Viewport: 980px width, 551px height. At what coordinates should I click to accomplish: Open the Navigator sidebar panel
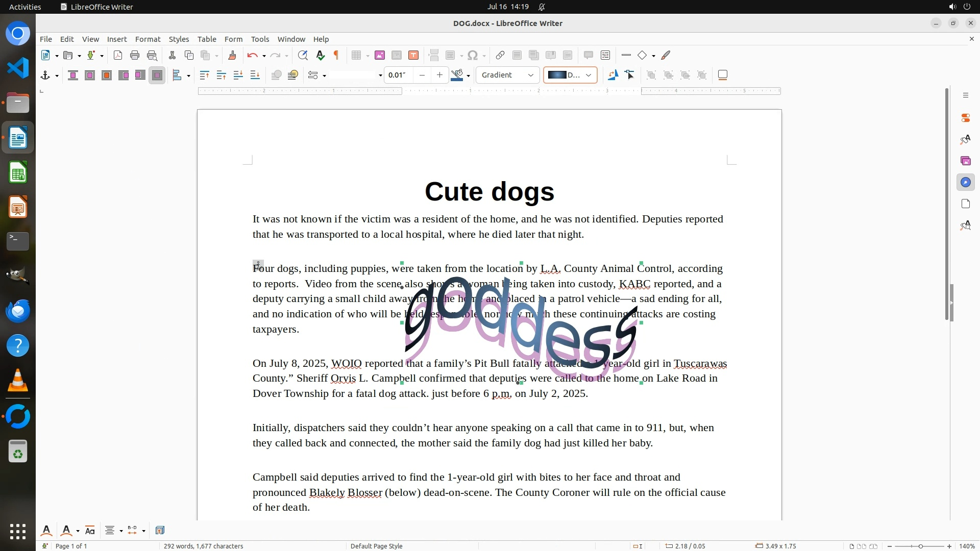tap(965, 182)
